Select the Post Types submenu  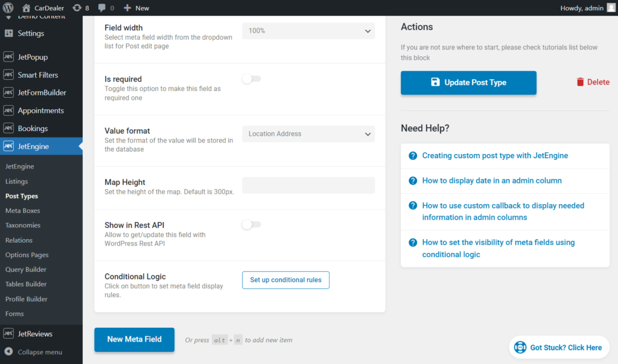(22, 196)
